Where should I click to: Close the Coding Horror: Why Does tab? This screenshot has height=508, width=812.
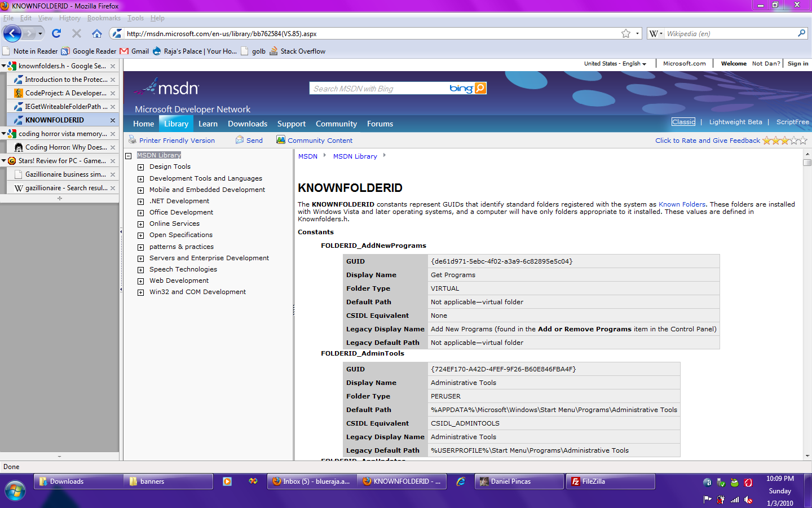tap(113, 147)
